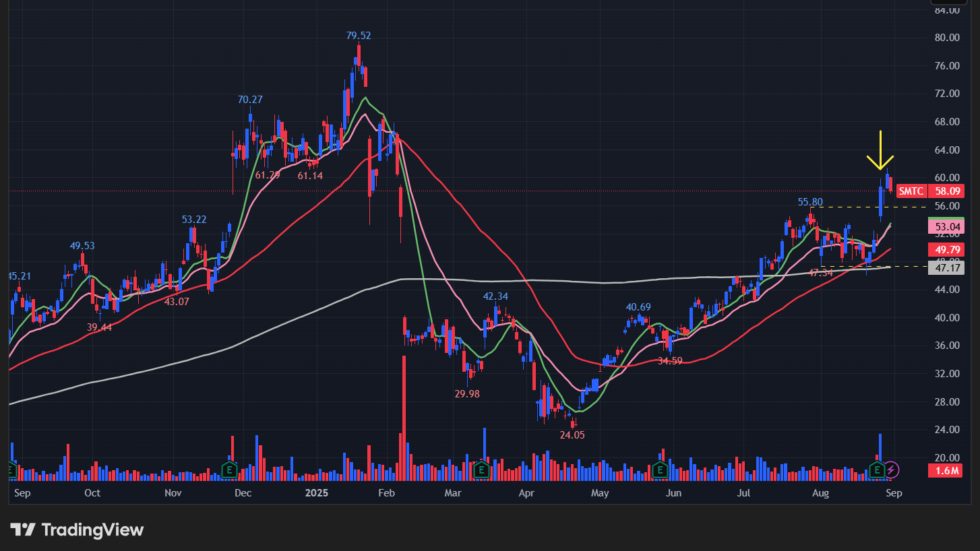Click the 43.07 low price label
Screen dimensions: 980x551
tap(177, 302)
